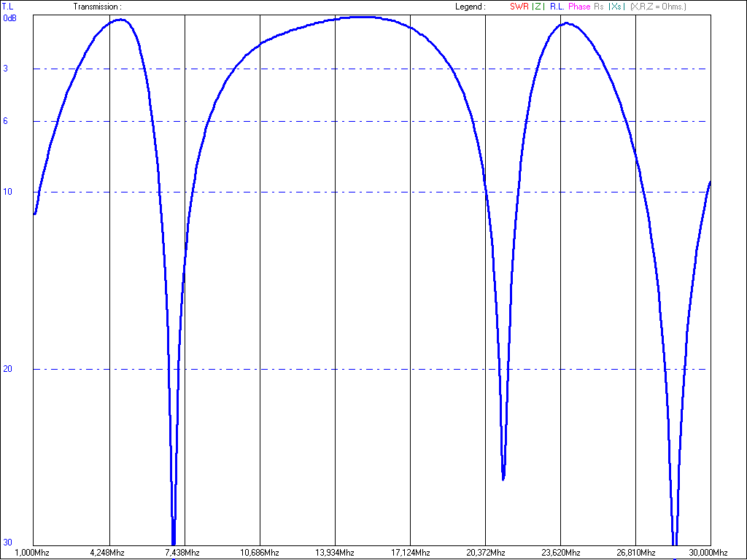Screen dimensions: 747x560
Task: Click the 23,620Mhz frequency label
Action: click(x=560, y=552)
